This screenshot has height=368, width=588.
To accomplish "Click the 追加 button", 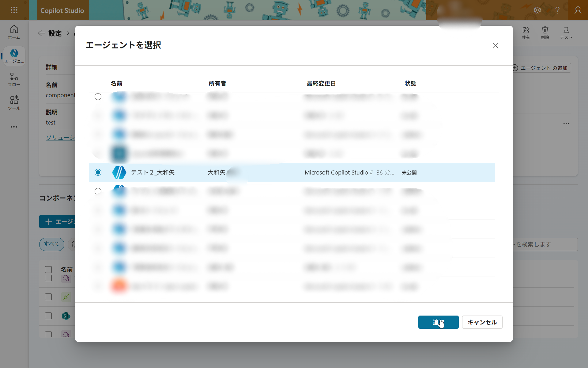I will 438,322.
